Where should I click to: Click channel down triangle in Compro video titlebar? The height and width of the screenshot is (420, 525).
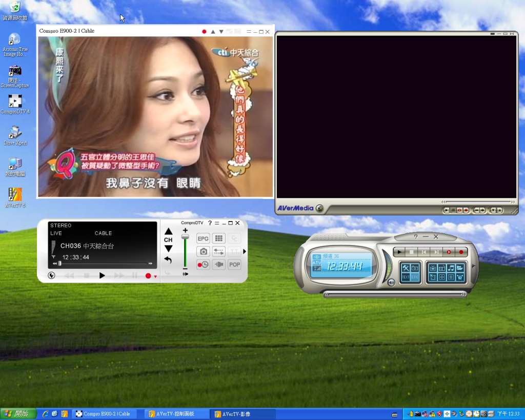pyautogui.click(x=221, y=31)
